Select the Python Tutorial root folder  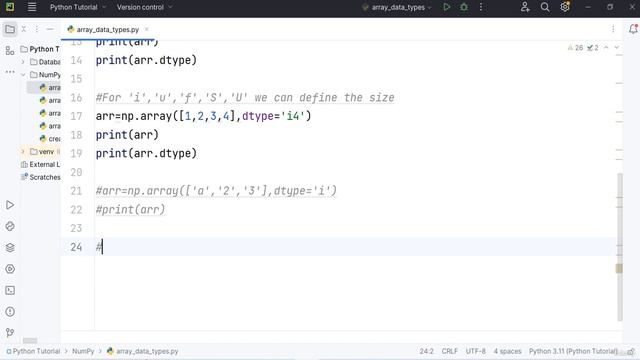click(40, 49)
